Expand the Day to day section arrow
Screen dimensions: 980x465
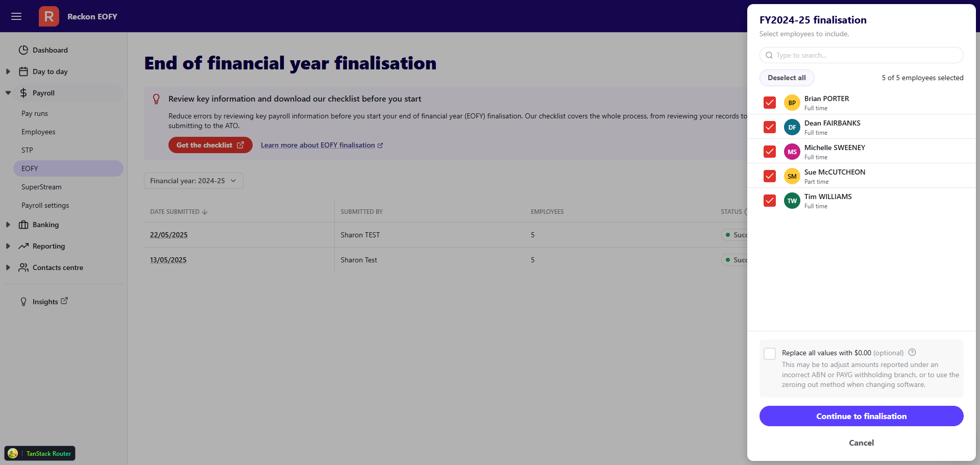pyautogui.click(x=8, y=71)
